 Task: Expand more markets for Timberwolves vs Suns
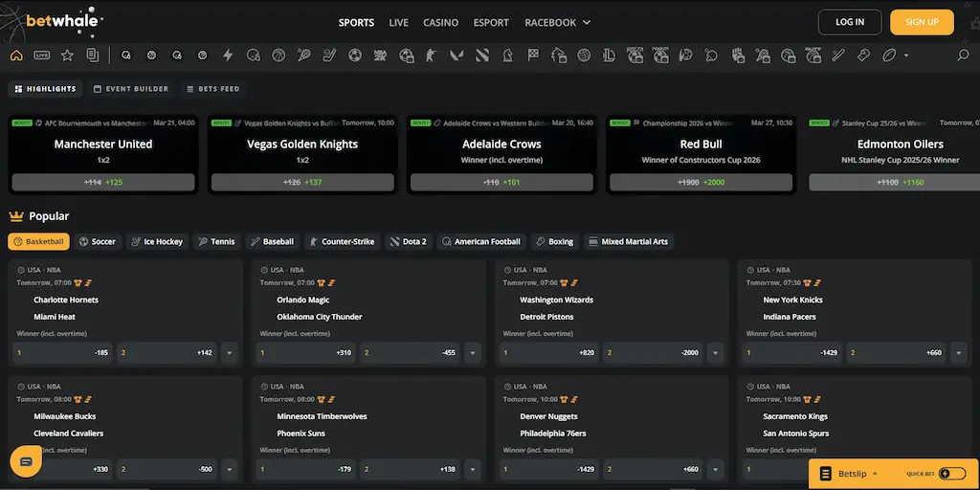[x=473, y=469]
